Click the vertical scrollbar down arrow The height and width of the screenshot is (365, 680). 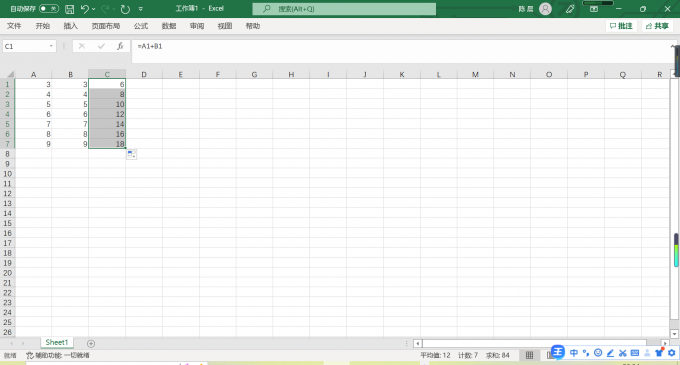674,334
